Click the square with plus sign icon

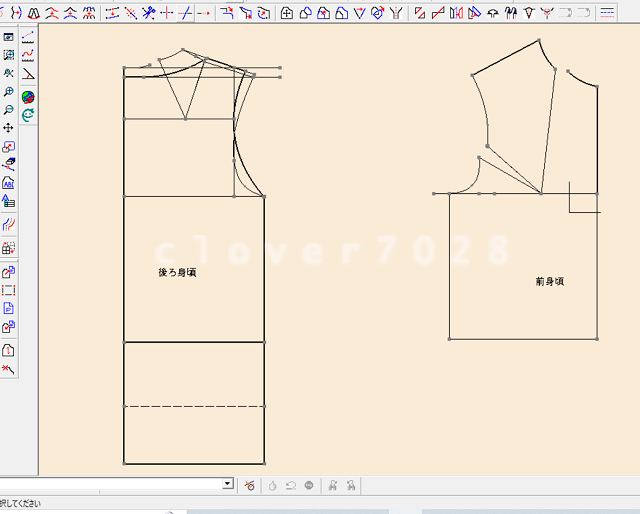287,13
